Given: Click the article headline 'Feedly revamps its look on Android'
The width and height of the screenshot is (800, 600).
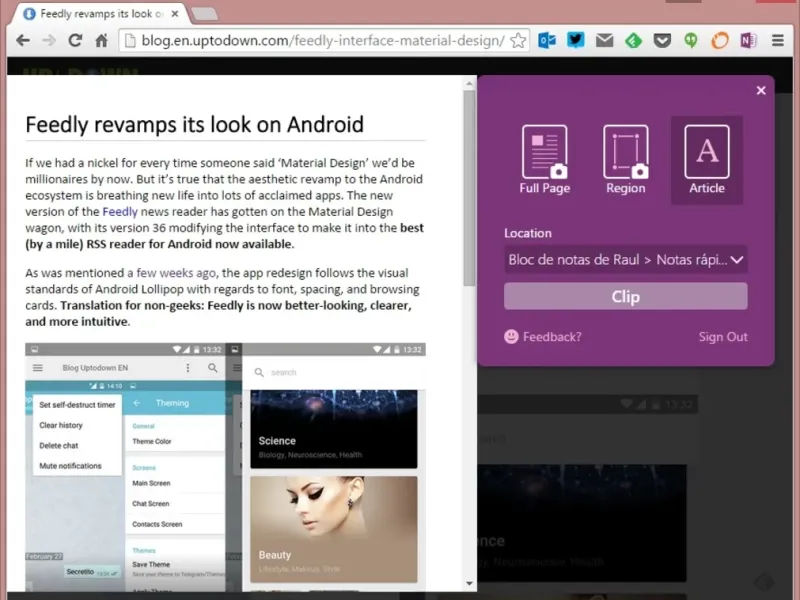Looking at the screenshot, I should pyautogui.click(x=194, y=124).
